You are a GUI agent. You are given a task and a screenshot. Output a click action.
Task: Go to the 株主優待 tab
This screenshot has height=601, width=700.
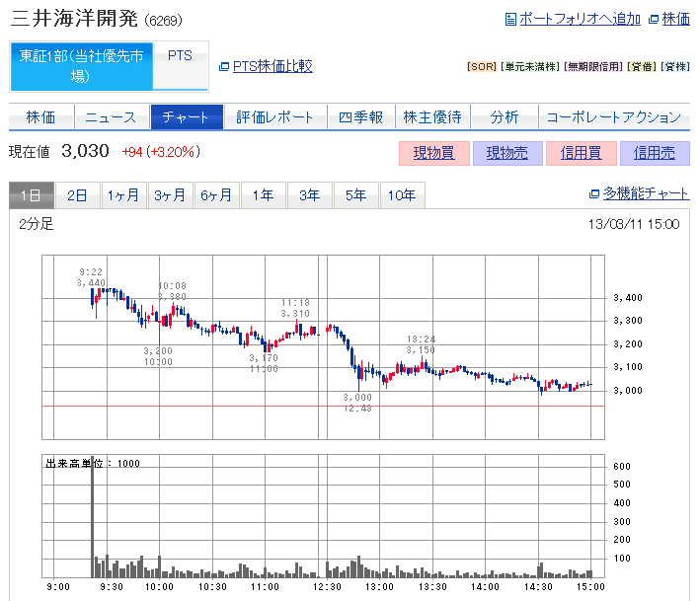pyautogui.click(x=432, y=116)
